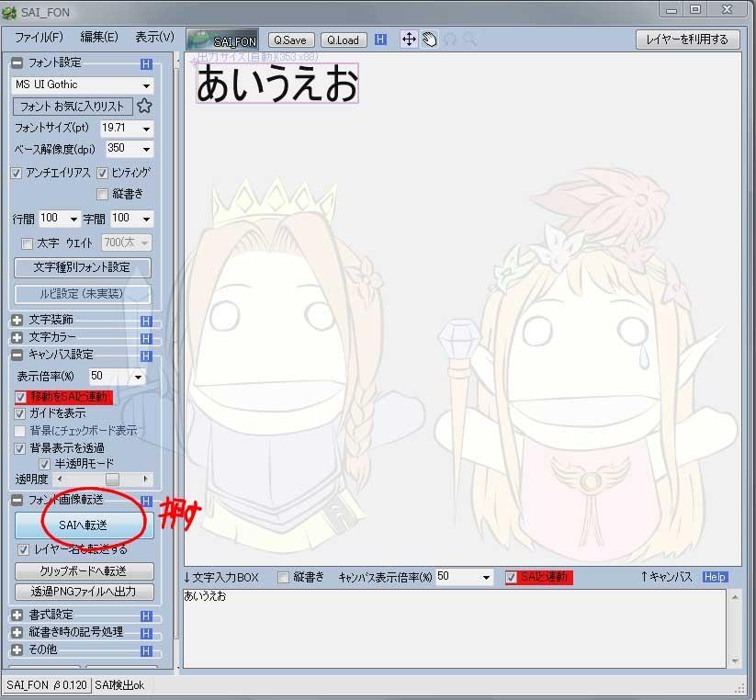Click the SAI_FON logo icon in toolbar
Viewport: 756px width, 700px height.
(222, 40)
